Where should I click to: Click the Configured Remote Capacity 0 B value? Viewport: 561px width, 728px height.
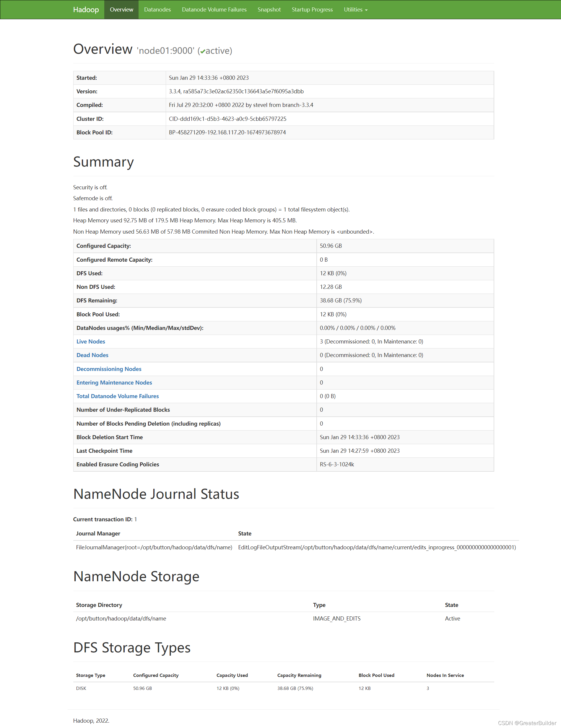click(x=323, y=260)
